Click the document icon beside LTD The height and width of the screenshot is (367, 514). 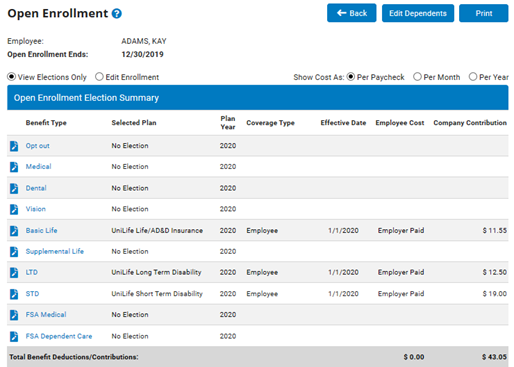(14, 273)
